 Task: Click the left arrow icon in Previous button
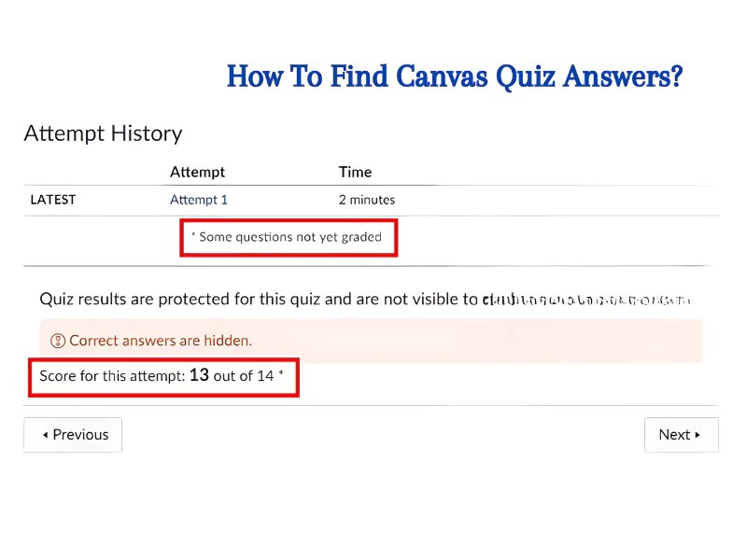45,434
